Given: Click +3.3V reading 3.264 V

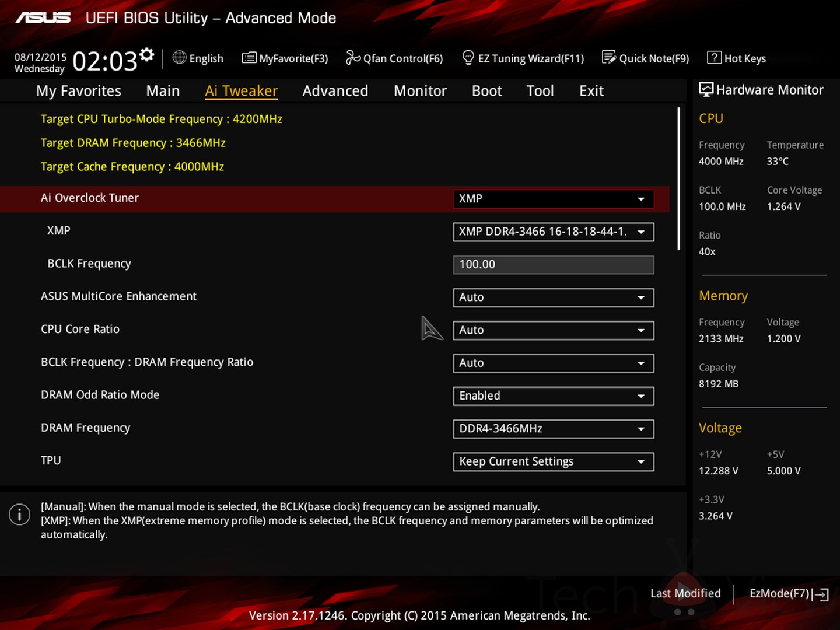Looking at the screenshot, I should click(x=716, y=516).
